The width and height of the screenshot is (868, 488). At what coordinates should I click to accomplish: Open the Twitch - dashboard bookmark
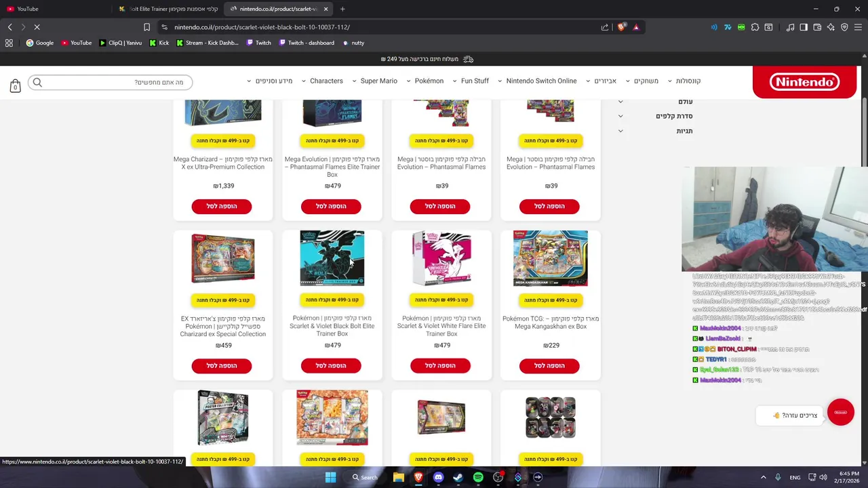305,43
